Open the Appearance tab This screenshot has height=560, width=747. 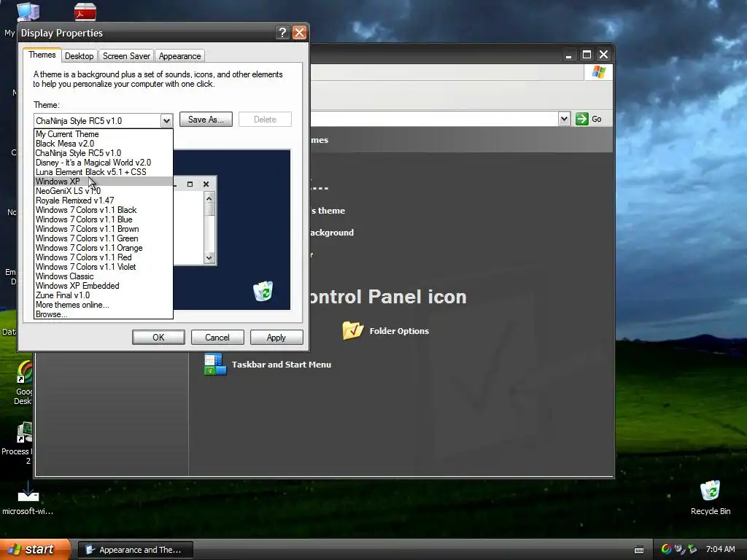179,55
